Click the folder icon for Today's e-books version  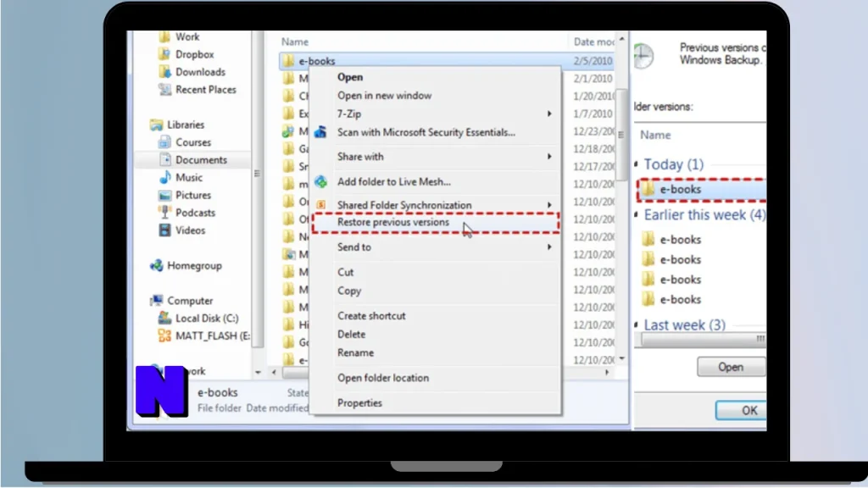pos(648,189)
